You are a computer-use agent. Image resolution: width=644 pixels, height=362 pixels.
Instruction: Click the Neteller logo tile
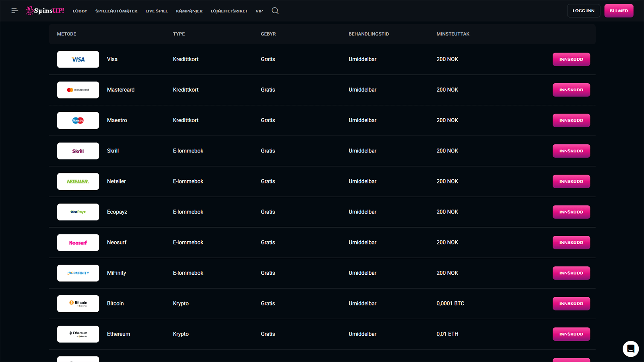click(x=78, y=182)
